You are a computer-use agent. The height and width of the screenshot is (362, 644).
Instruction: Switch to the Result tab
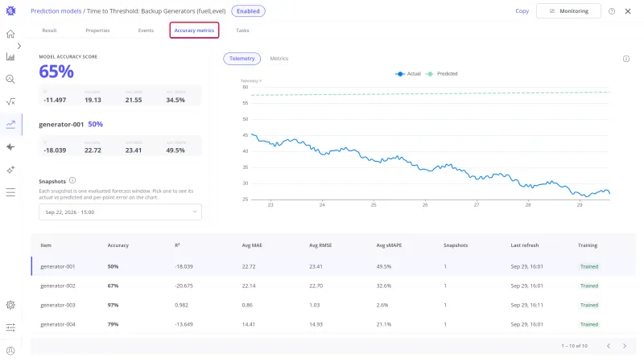[x=49, y=31]
